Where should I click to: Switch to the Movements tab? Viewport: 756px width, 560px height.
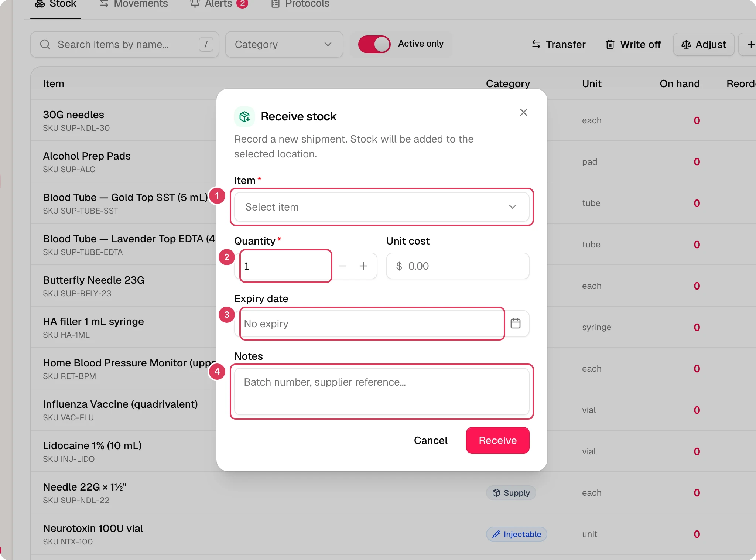[133, 4]
